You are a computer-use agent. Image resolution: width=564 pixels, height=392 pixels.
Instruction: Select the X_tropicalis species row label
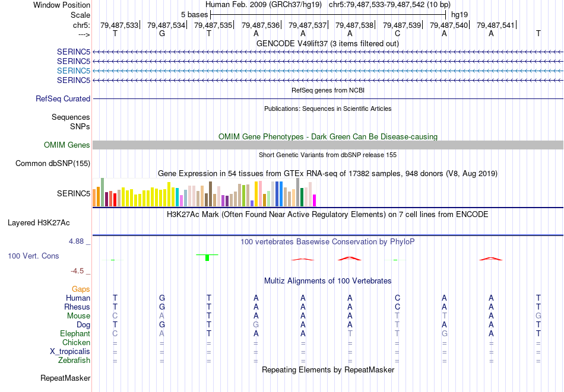point(70,352)
